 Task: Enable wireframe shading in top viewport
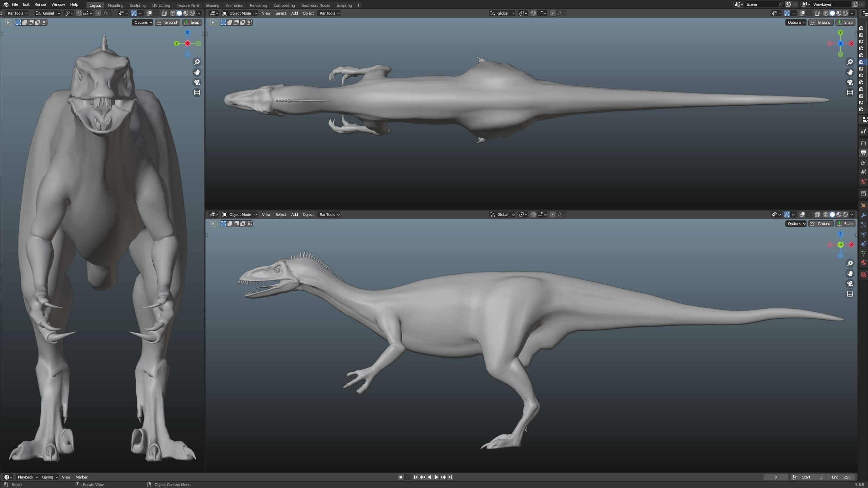pyautogui.click(x=826, y=13)
